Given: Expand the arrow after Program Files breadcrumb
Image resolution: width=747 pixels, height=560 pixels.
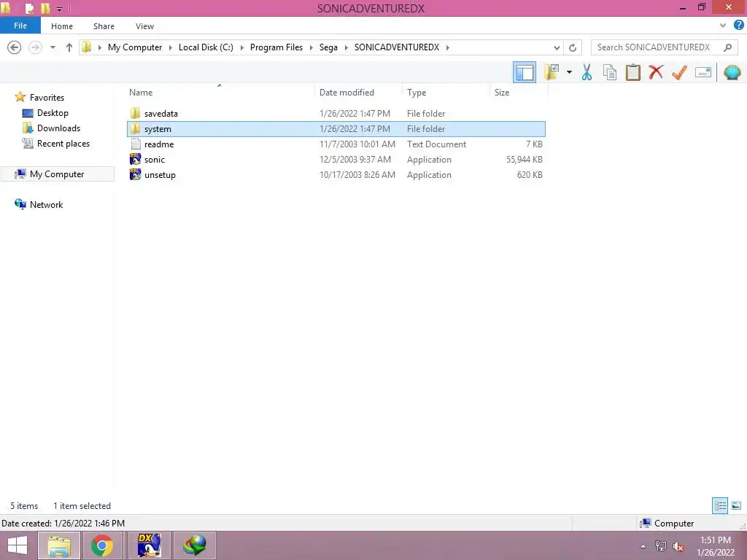Looking at the screenshot, I should click(311, 47).
